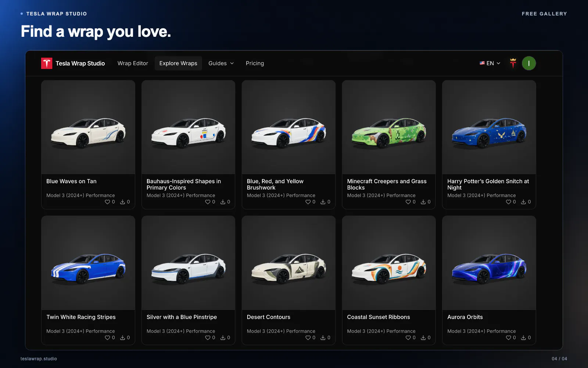Open the Desert Contours title

coord(269,317)
